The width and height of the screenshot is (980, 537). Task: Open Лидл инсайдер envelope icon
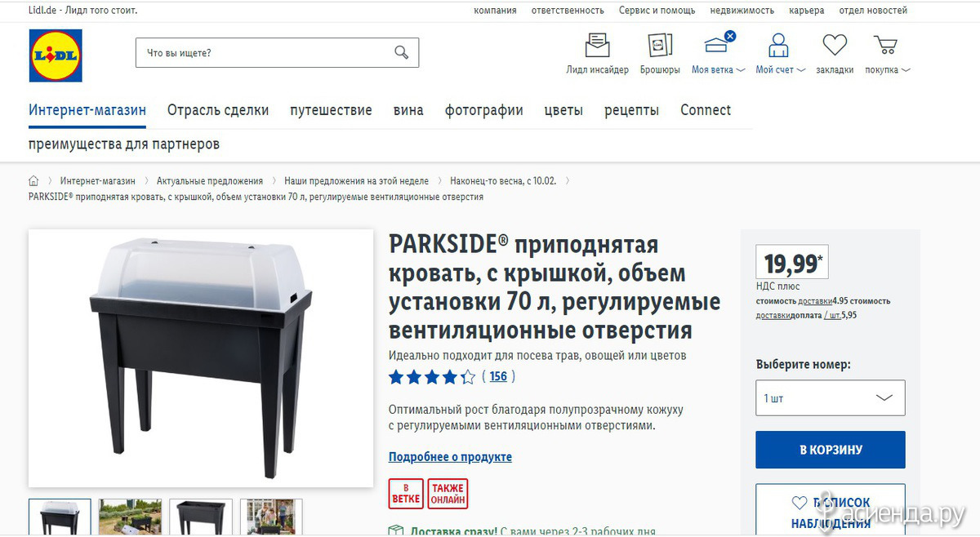(598, 44)
